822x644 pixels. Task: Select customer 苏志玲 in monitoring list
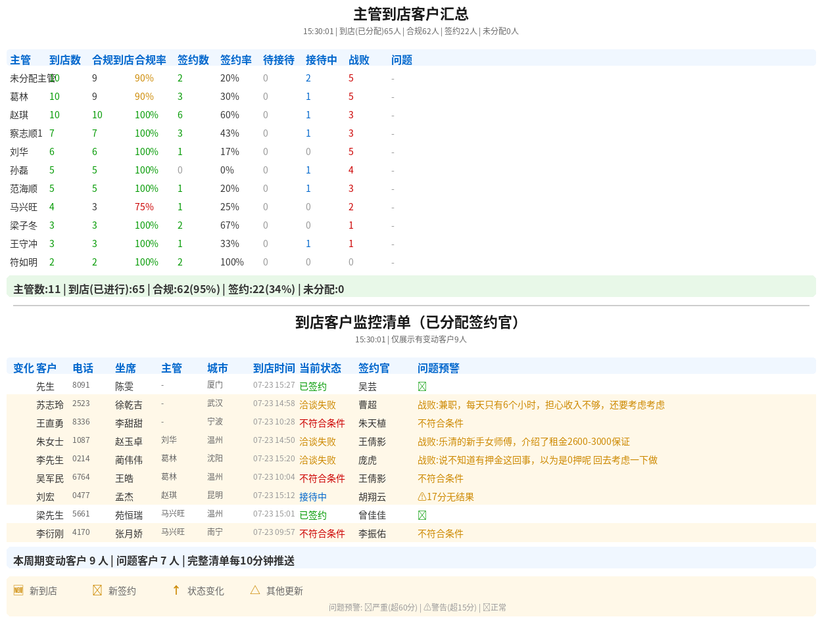click(x=50, y=405)
